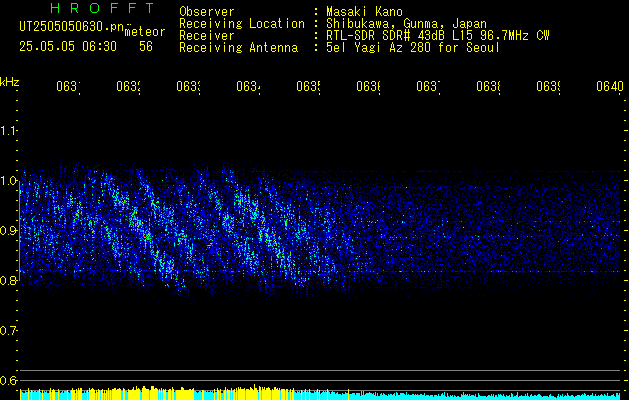Click the Observer field label
Image resolution: width=629 pixels, height=400 pixels.
click(x=207, y=11)
